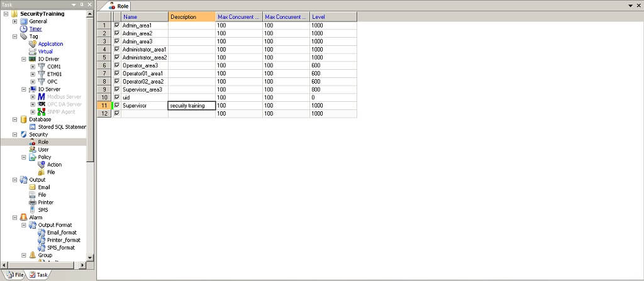Switch to the File tab
The image size is (644, 281).
point(15,275)
